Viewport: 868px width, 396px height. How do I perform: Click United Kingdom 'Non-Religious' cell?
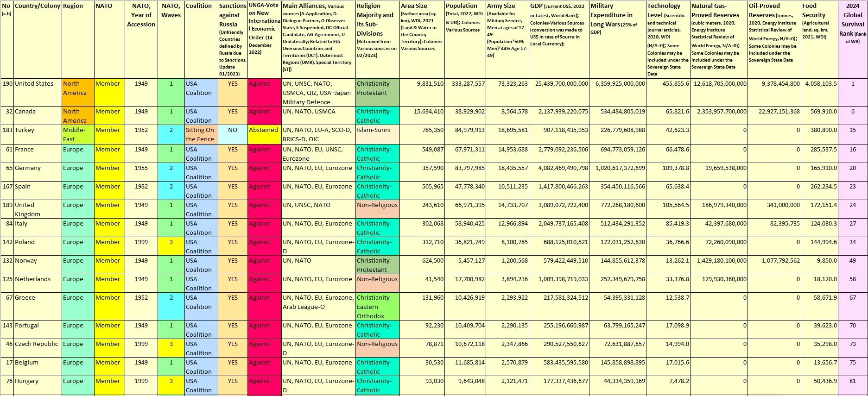point(378,209)
